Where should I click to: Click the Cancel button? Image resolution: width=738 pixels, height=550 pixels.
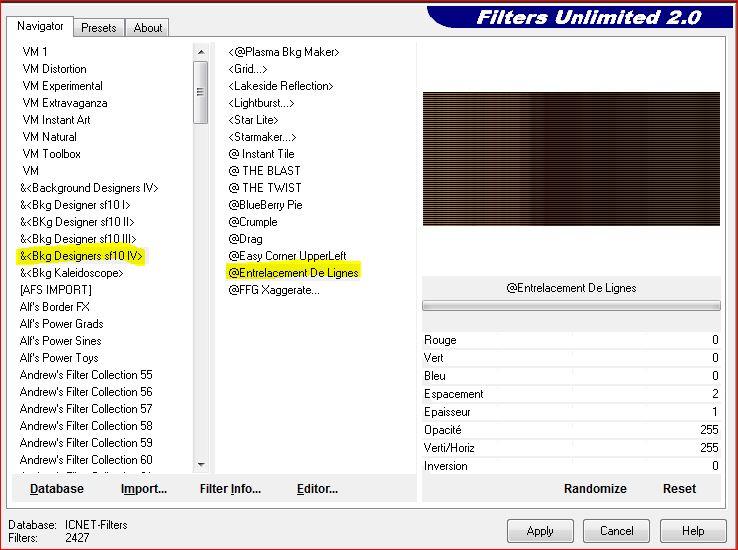point(616,531)
